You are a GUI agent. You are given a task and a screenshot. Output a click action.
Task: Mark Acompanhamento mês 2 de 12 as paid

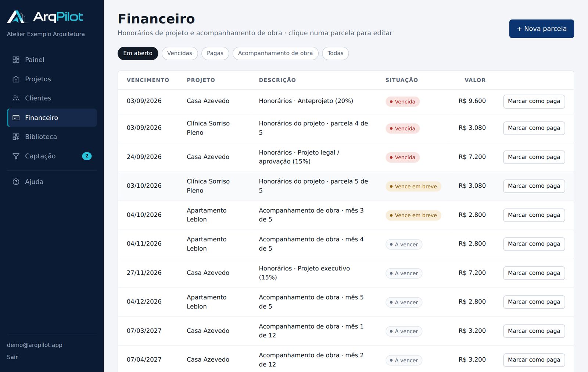[x=534, y=360]
